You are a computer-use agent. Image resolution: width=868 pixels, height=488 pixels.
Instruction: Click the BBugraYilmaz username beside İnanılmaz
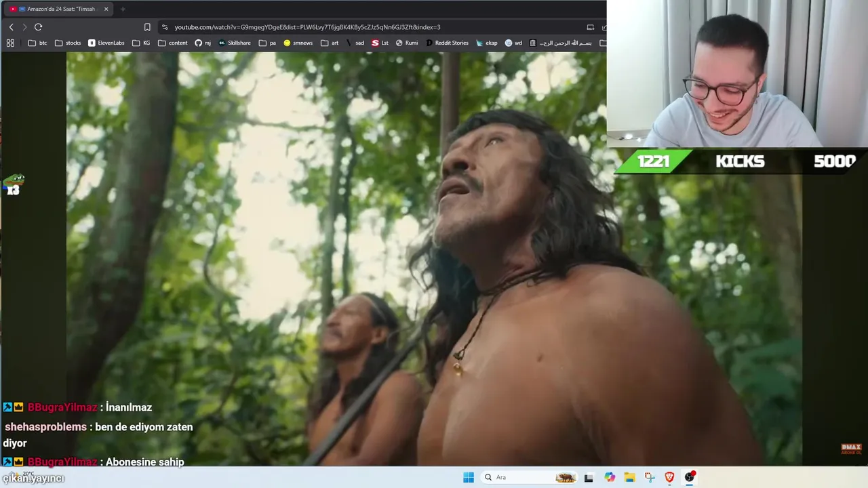(x=62, y=407)
